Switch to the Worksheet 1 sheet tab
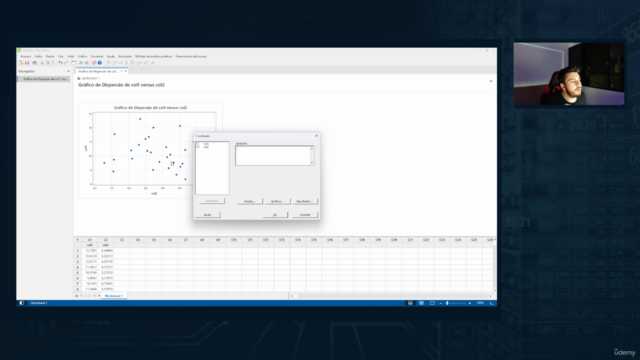Image resolution: width=640 pixels, height=360 pixels. pyautogui.click(x=113, y=296)
